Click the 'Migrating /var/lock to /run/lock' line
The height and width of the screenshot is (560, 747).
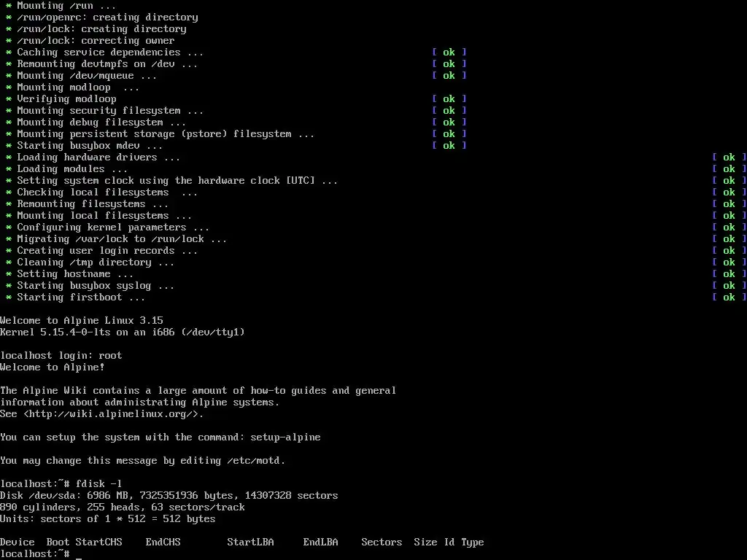tap(116, 239)
